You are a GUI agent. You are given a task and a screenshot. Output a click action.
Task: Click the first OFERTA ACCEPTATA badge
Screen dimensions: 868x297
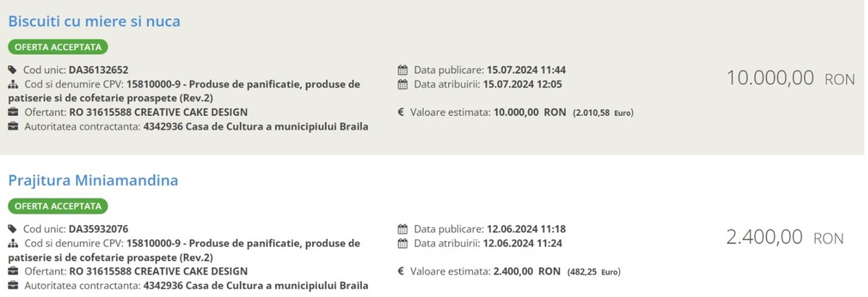(58, 47)
